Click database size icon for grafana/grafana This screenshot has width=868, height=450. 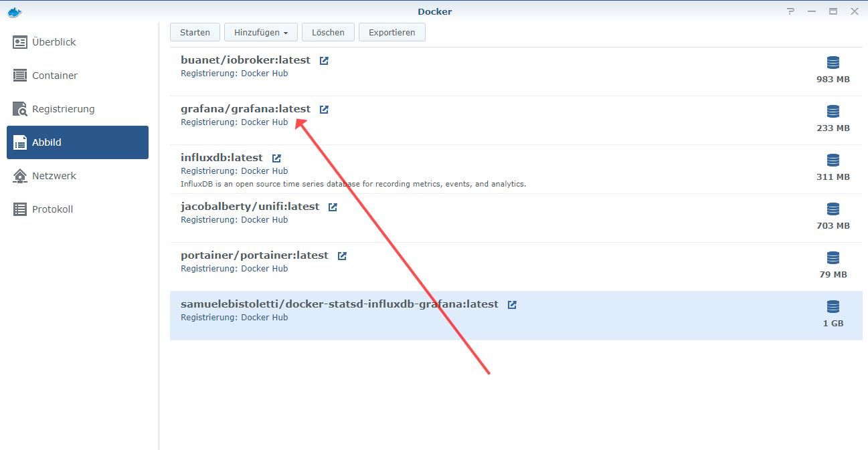click(833, 112)
